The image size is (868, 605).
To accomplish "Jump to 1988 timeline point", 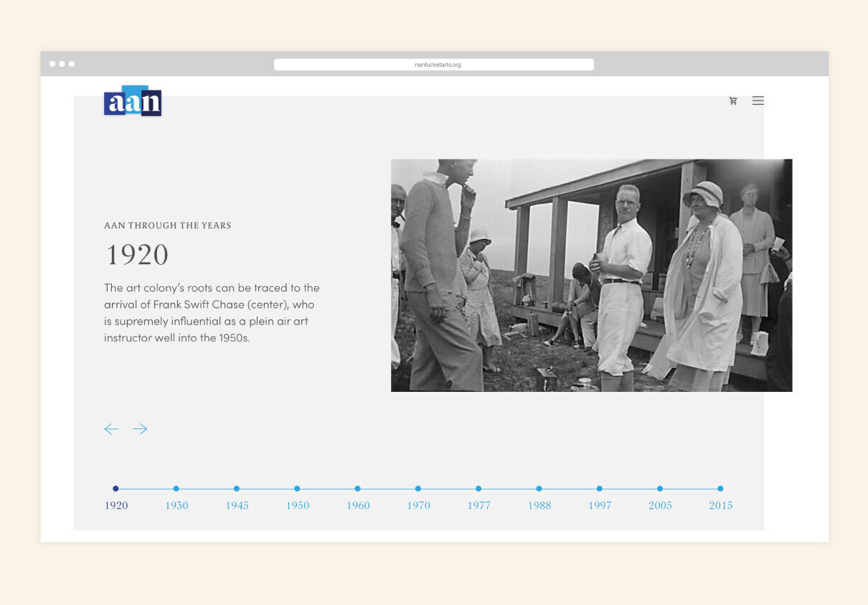I will click(539, 489).
